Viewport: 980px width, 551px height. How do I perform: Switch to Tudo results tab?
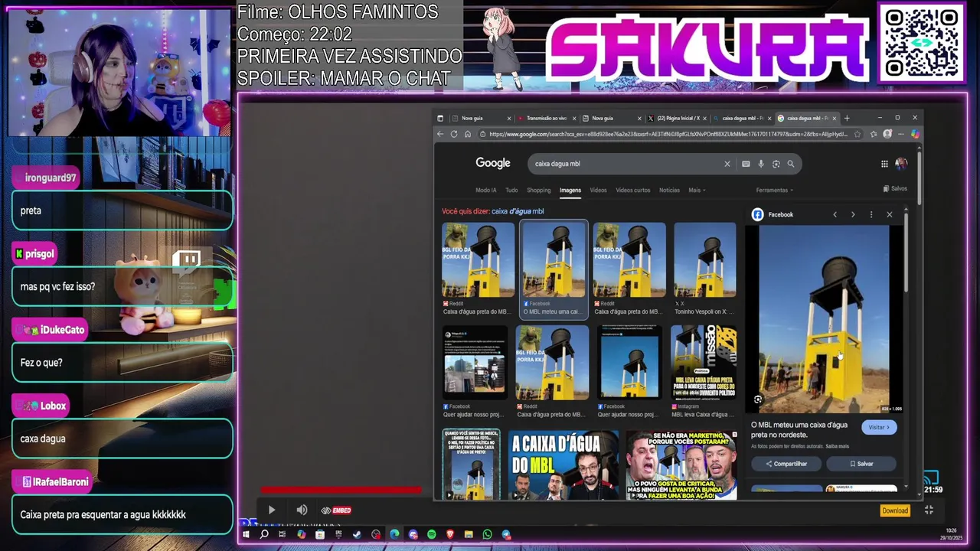click(511, 190)
